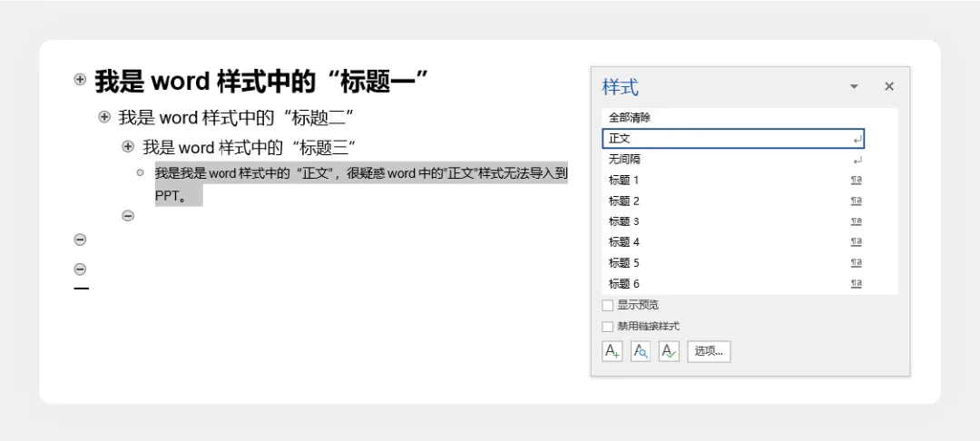980x441 pixels.
Task: Collapse the outline plus icon beside “标题二”
Action: [104, 116]
